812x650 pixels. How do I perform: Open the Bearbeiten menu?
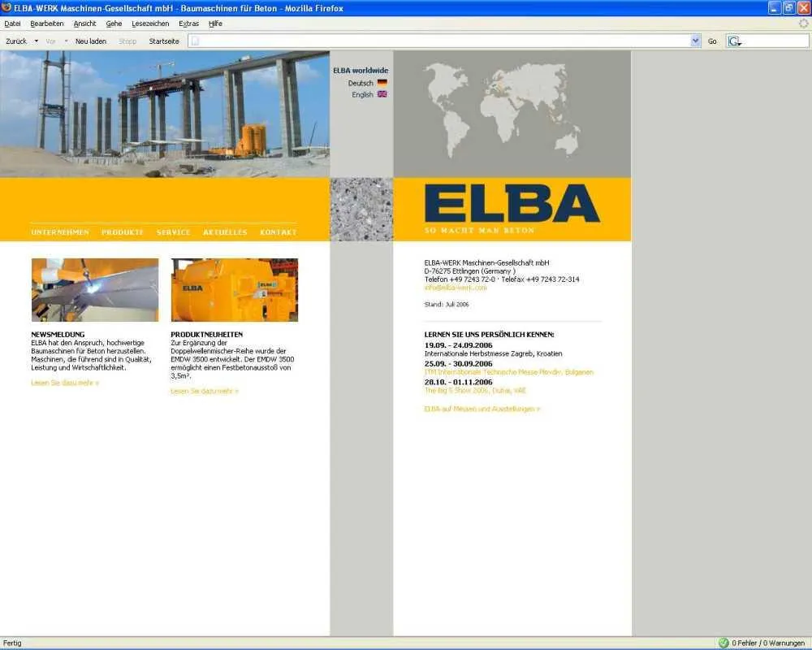tap(46, 24)
